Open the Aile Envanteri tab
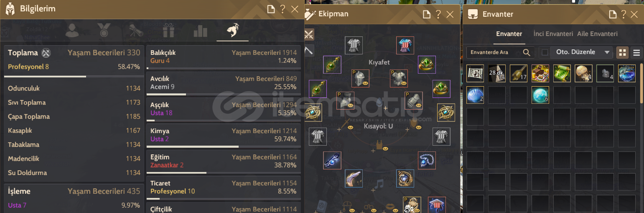The image size is (644, 213). pos(597,34)
